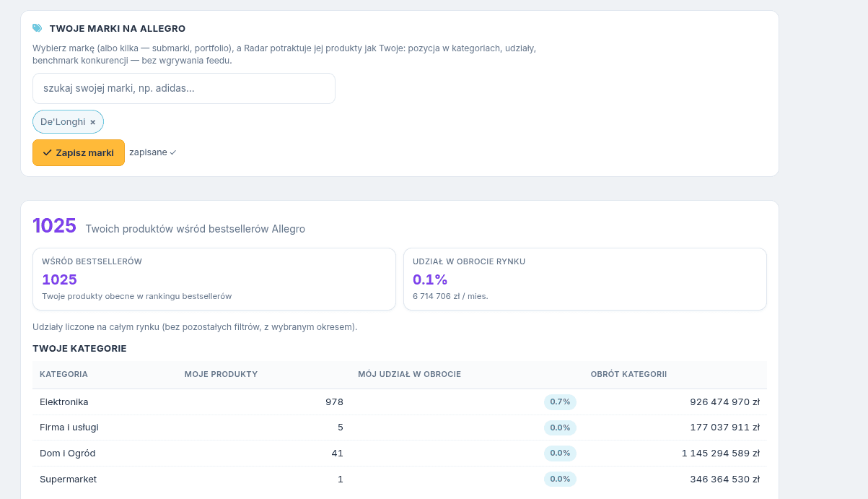The image size is (868, 499).
Task: Click the "6 714 706 zł / mies." figure
Action: click(x=450, y=296)
